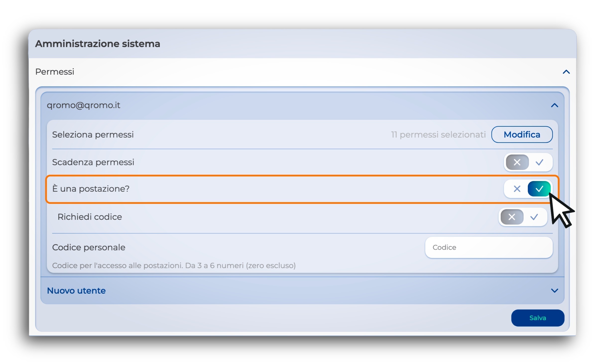Click the Permessi section title
This screenshot has height=364, width=600.
[x=55, y=72]
